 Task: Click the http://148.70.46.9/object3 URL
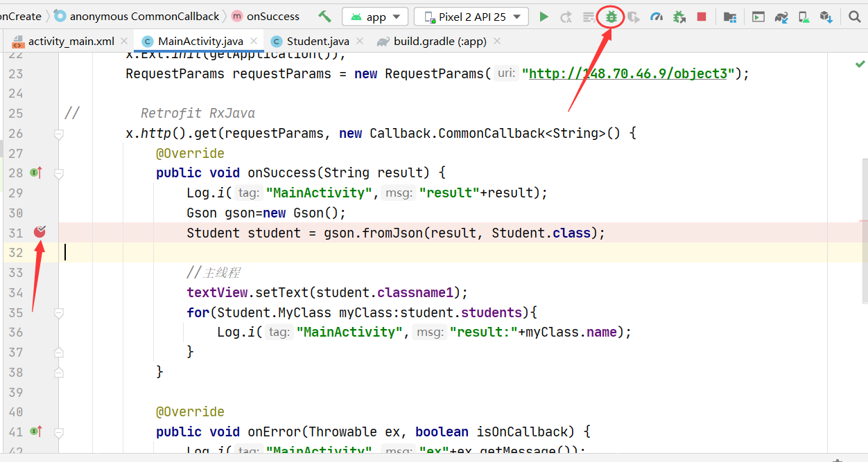click(628, 73)
